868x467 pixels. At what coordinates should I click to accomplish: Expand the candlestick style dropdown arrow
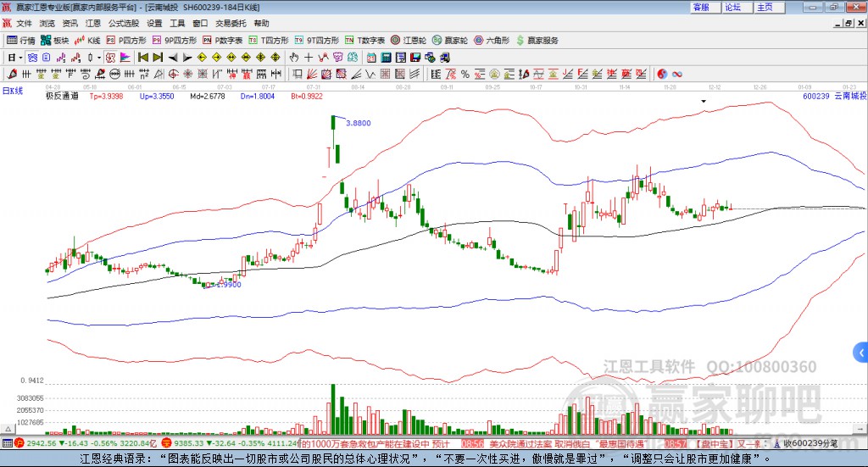[x=99, y=58]
